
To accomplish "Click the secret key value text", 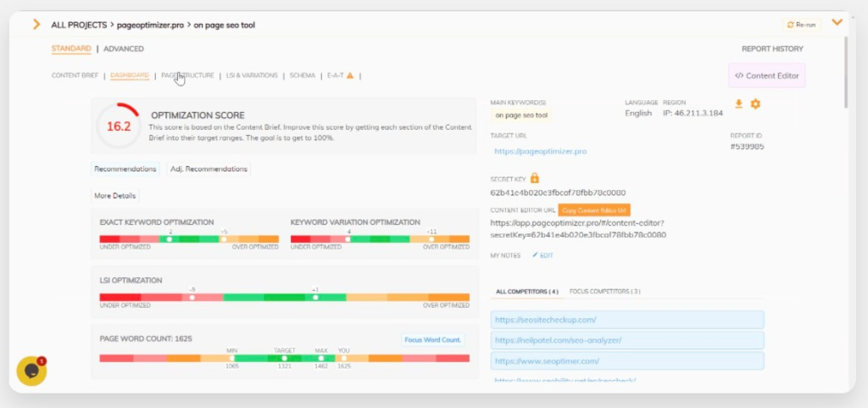I will pyautogui.click(x=558, y=193).
